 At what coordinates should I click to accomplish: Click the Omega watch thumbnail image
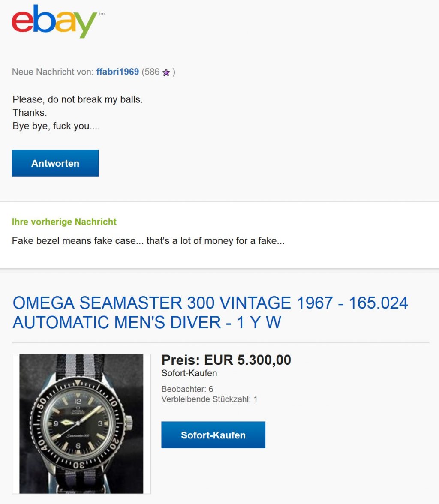coord(81,423)
